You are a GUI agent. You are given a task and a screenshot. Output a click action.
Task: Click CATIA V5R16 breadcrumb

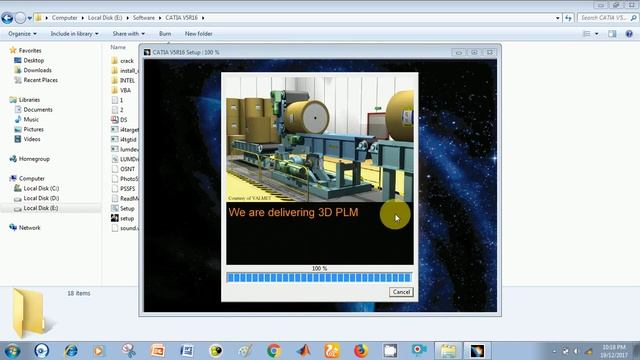tap(182, 18)
